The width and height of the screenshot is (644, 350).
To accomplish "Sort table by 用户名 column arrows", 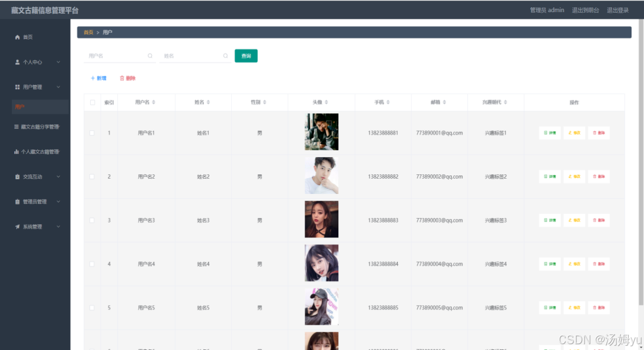I will [154, 102].
